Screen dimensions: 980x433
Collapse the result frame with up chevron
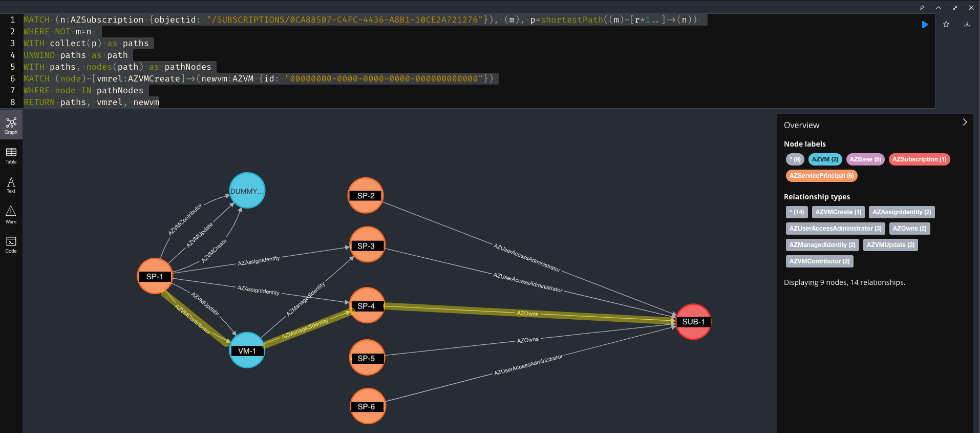939,8
